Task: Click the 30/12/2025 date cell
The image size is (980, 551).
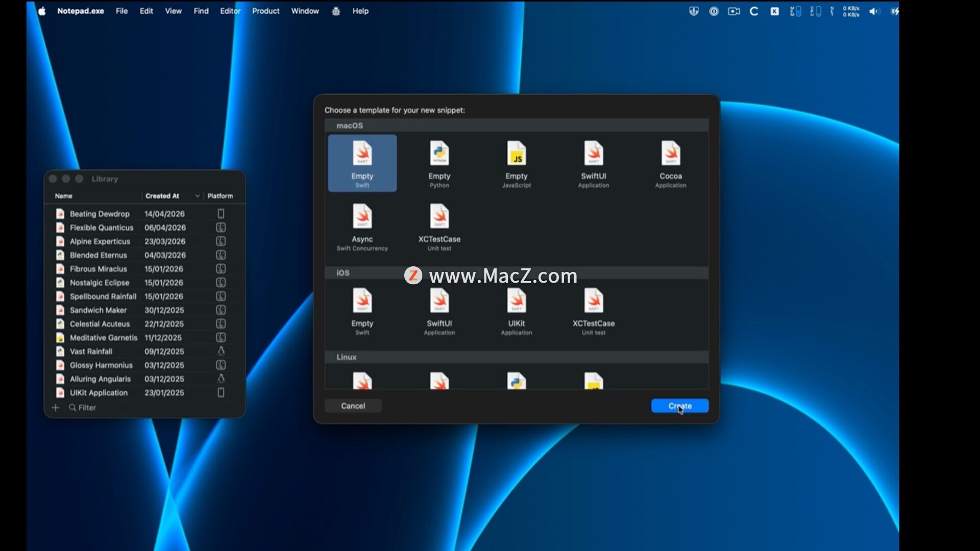Action: tap(164, 310)
